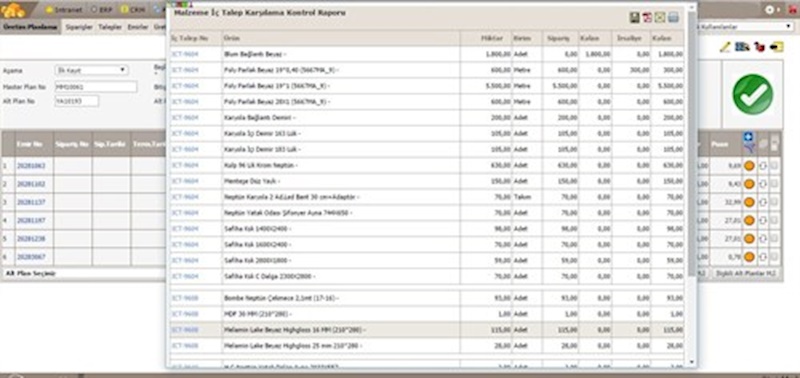Export the report via Excel icon
This screenshot has height=378, width=800.
660,17
